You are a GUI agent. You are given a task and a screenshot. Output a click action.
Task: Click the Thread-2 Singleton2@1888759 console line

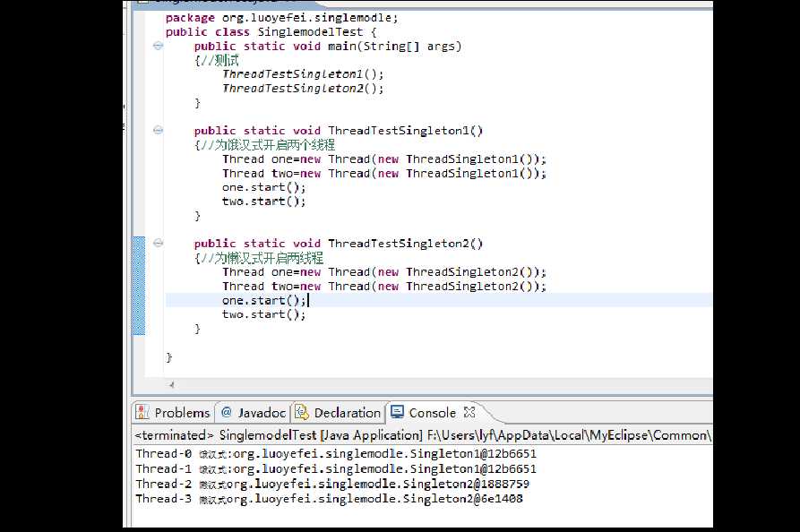click(332, 484)
